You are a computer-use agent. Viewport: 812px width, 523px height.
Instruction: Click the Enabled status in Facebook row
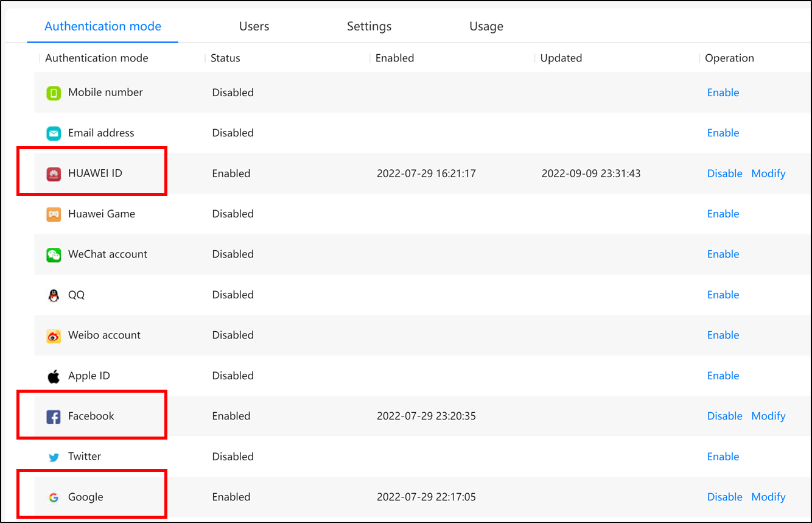point(231,416)
